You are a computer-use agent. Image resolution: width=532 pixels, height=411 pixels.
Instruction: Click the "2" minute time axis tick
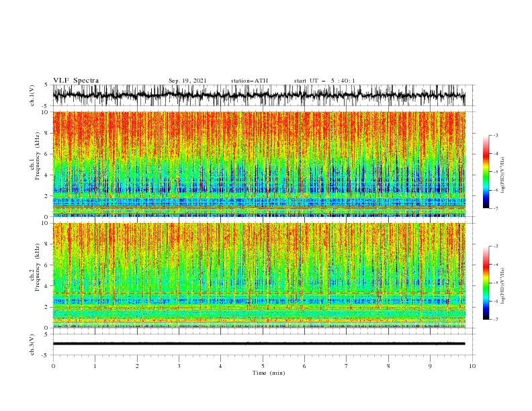click(x=137, y=366)
